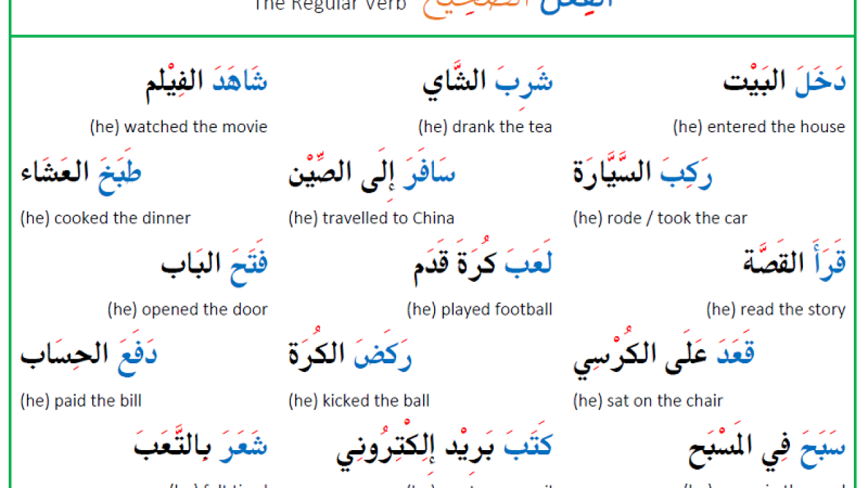Click the "(he) cooked the dinner" caption
Screen dimensions: 868x488
[x=105, y=218]
